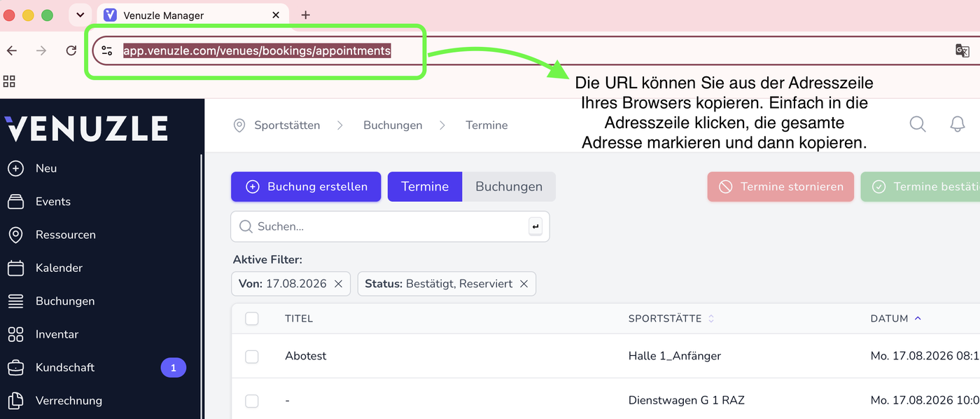Click the browser back arrow
Viewport: 980px width, 419px height.
pyautogui.click(x=12, y=50)
